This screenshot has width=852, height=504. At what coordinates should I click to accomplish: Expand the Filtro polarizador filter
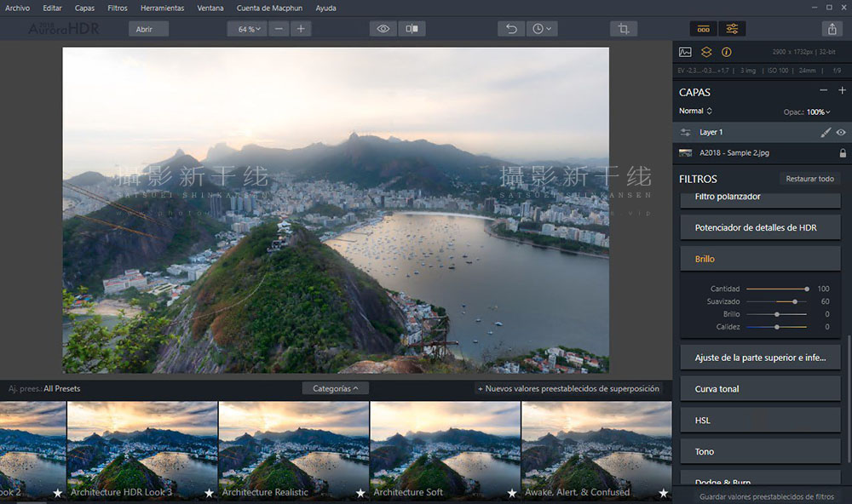(760, 199)
